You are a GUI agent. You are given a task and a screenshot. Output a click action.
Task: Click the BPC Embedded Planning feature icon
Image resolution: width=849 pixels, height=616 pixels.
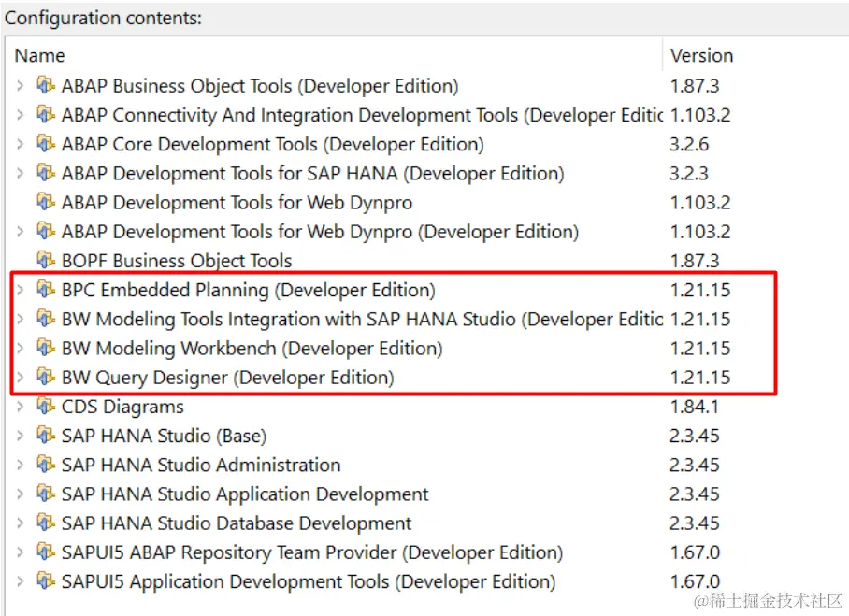click(x=44, y=290)
